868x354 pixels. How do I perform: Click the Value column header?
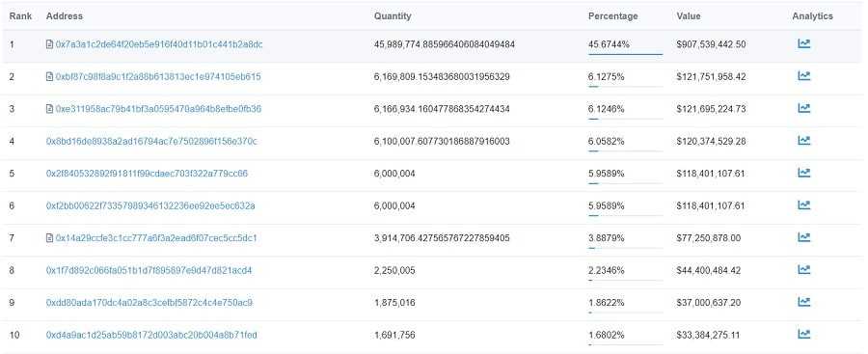click(688, 16)
